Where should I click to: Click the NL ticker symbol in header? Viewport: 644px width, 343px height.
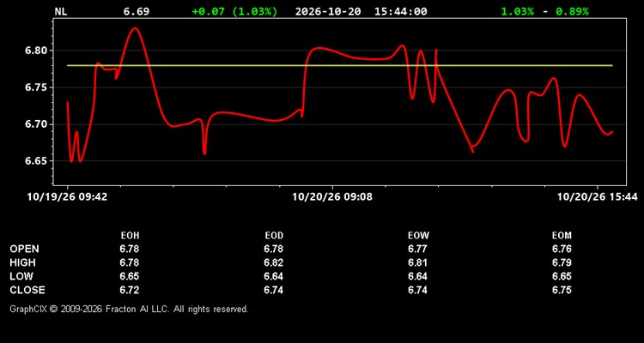[x=61, y=11]
